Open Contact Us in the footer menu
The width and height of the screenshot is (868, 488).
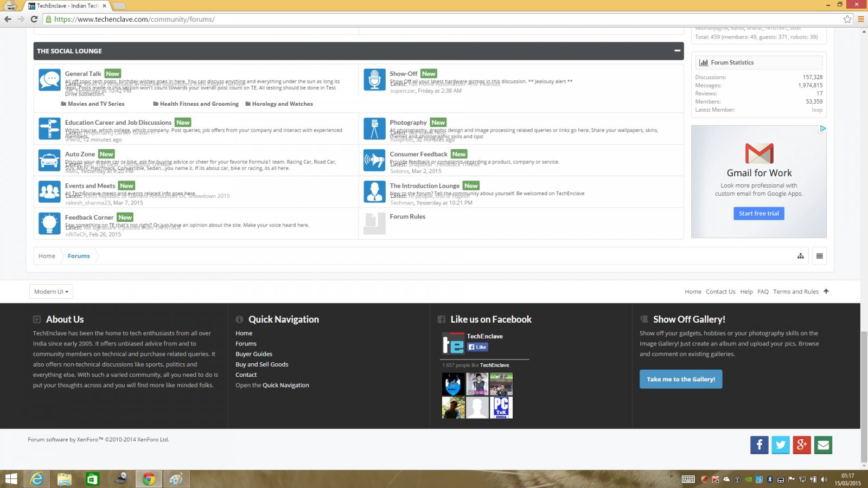(720, 292)
